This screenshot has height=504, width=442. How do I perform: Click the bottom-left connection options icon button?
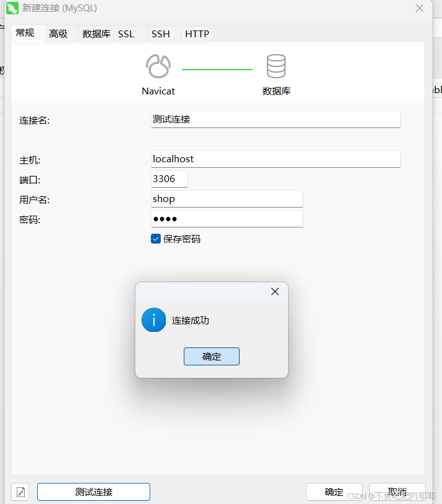click(x=20, y=492)
